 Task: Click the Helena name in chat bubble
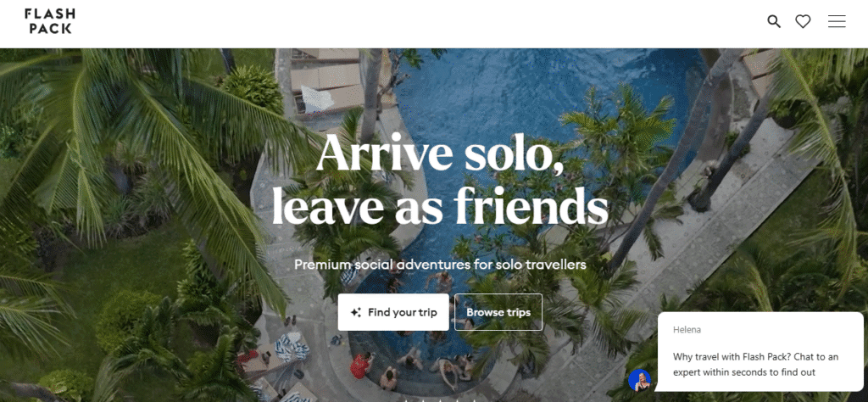click(687, 329)
